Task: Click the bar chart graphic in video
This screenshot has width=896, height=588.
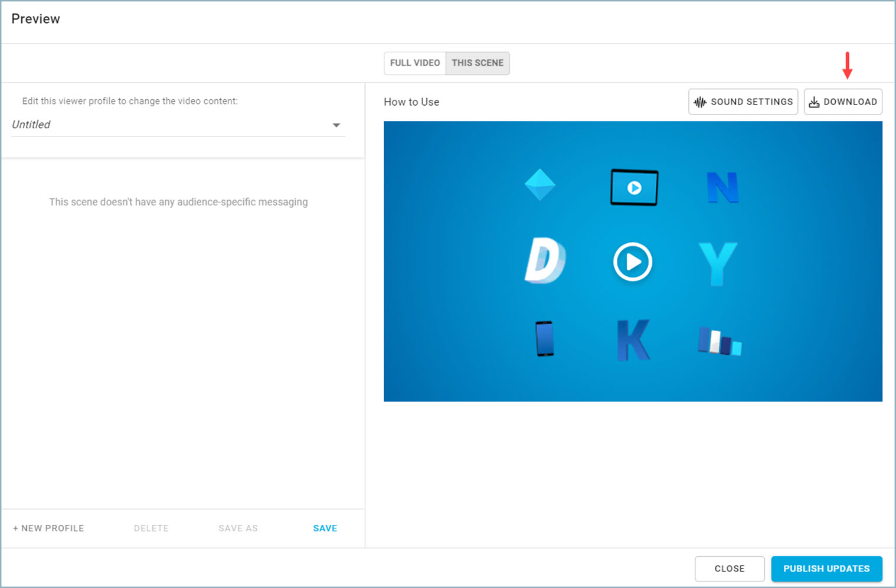Action: coord(720,341)
